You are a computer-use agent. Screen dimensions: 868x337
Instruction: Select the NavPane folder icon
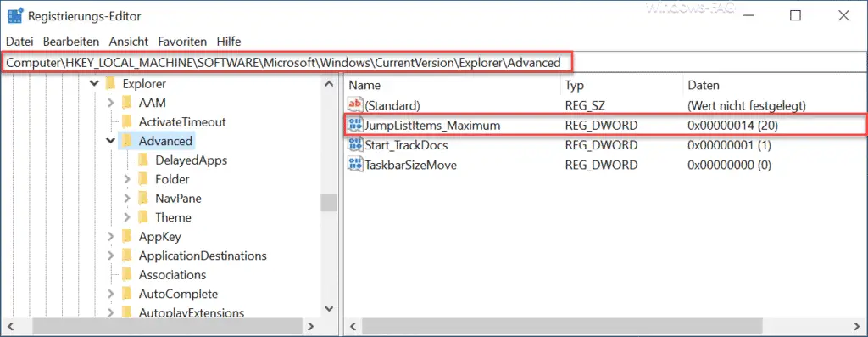[143, 198]
